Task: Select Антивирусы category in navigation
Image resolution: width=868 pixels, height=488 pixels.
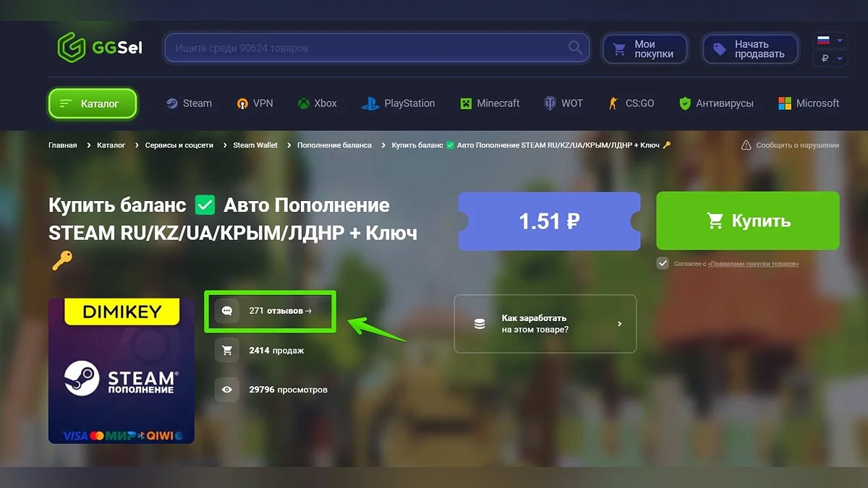Action: point(716,103)
